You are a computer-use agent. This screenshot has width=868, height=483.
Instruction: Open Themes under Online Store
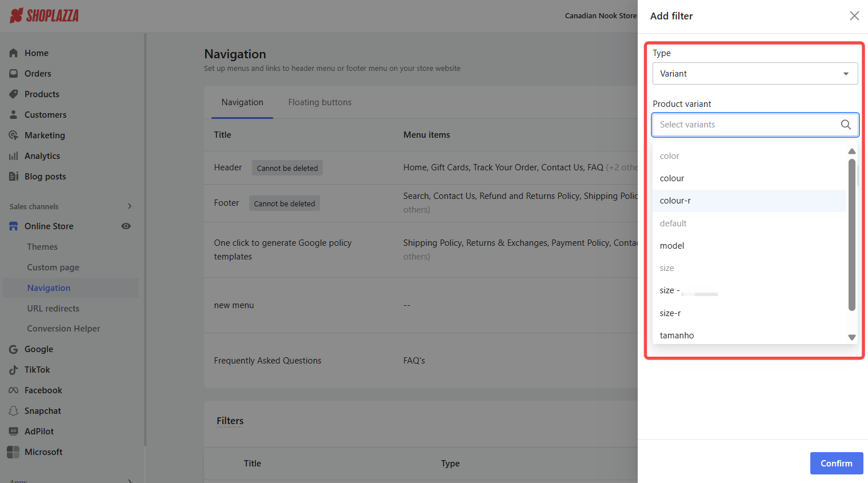coord(42,246)
